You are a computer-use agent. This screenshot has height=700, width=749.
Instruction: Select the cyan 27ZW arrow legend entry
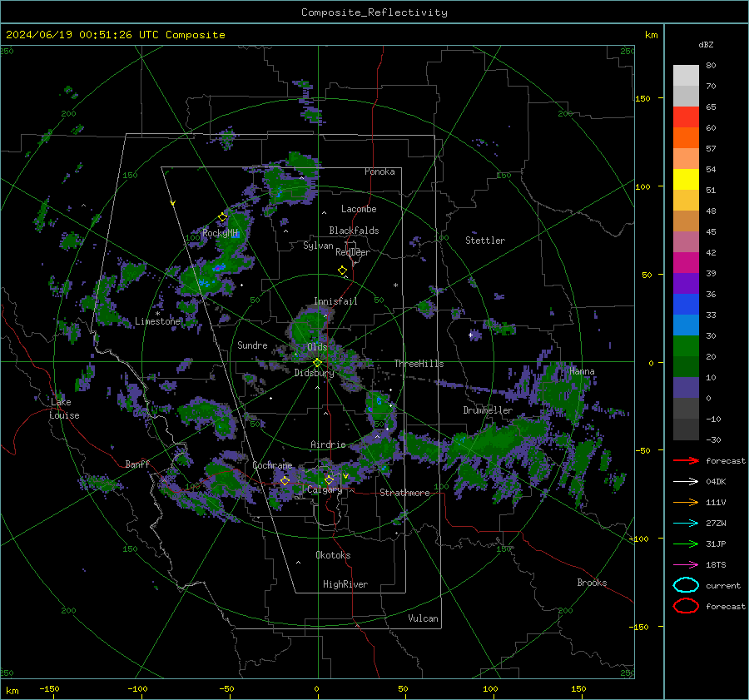point(686,524)
